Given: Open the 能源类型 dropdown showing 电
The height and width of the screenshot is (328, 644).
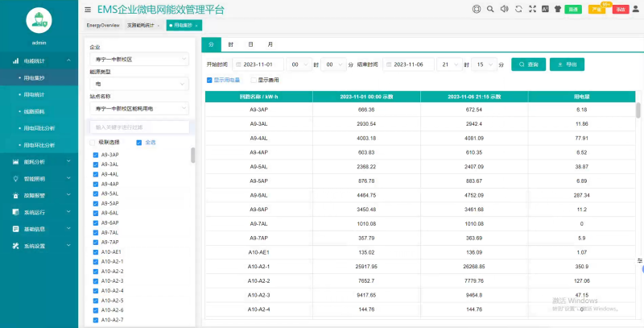Looking at the screenshot, I should click(x=139, y=83).
